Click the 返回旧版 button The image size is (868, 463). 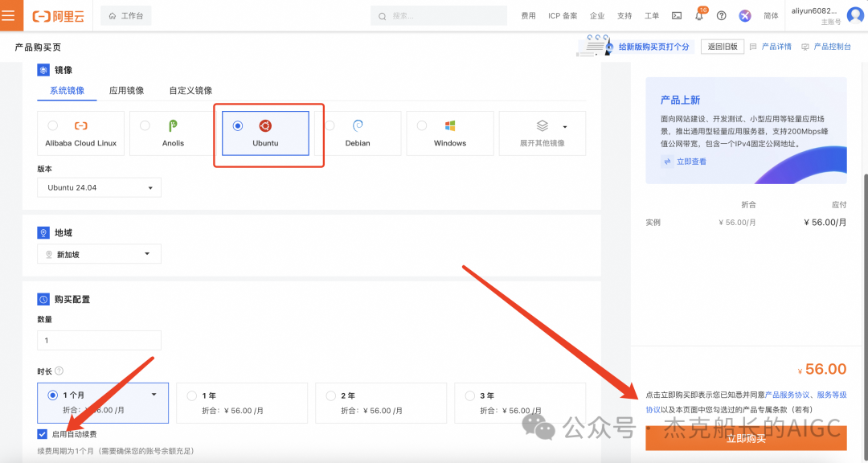click(723, 47)
